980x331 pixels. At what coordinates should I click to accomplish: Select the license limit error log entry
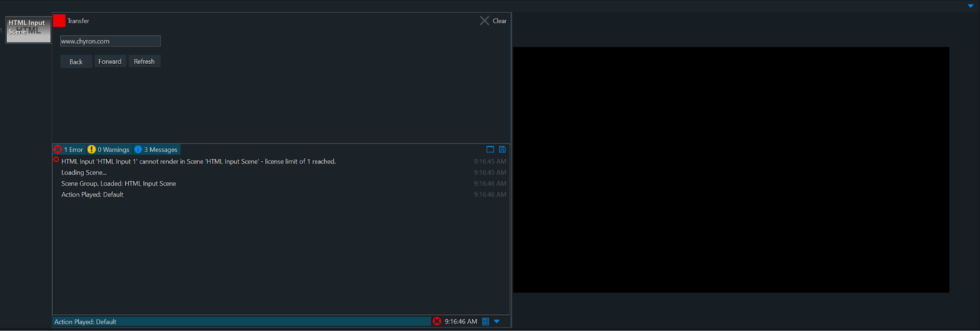pos(198,162)
